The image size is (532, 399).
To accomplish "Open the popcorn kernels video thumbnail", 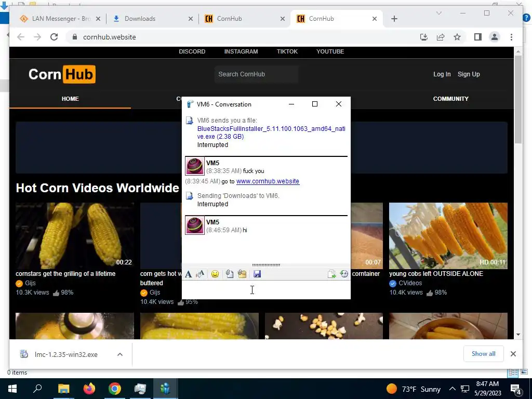I will point(324,326).
